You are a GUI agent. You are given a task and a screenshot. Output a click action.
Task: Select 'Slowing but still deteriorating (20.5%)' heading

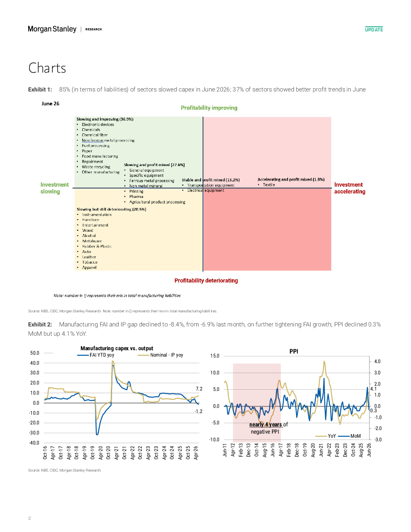[112, 209]
